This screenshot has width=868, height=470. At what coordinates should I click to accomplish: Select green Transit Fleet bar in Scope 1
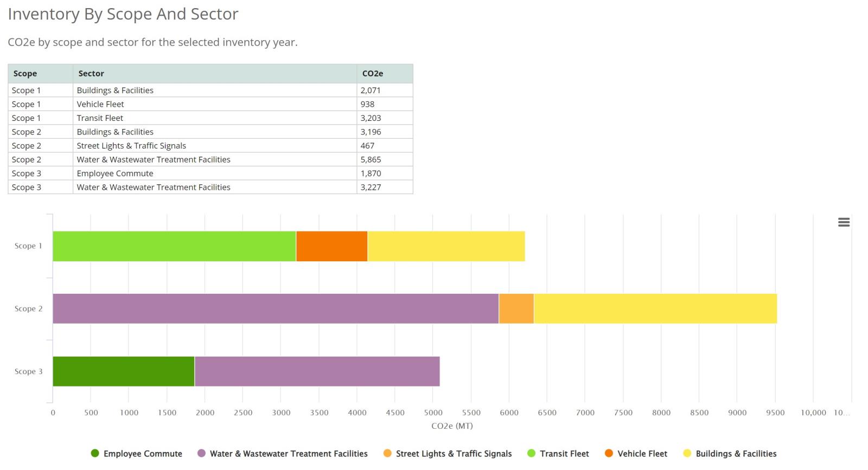coord(174,246)
